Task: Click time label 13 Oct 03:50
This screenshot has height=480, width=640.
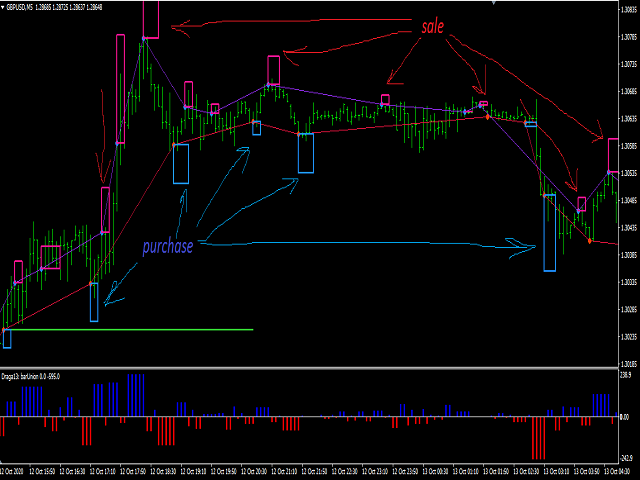Action: point(586,471)
